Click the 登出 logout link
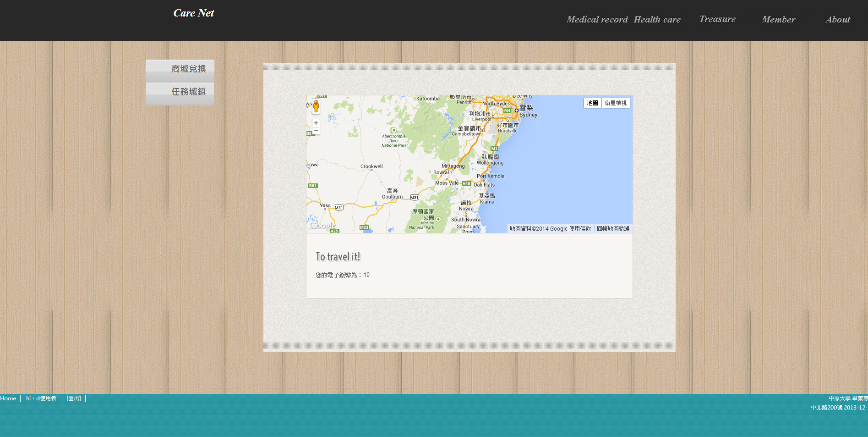This screenshot has width=868, height=437. click(73, 398)
